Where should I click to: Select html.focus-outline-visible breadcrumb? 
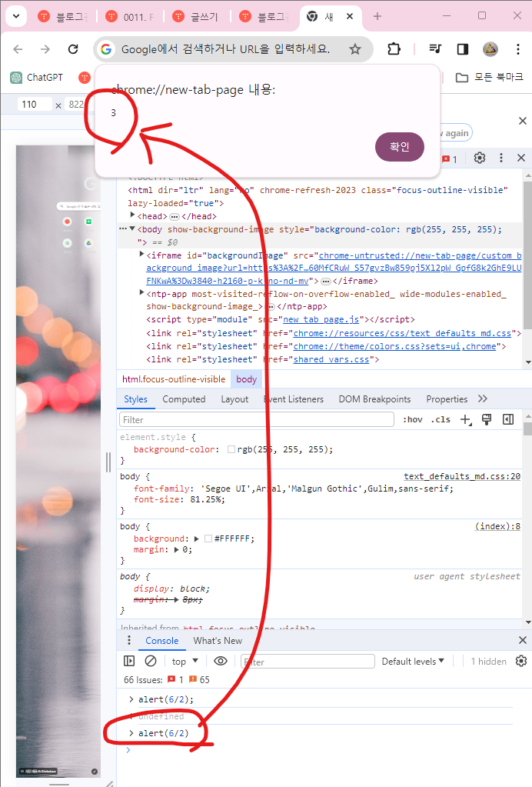pyautogui.click(x=174, y=379)
